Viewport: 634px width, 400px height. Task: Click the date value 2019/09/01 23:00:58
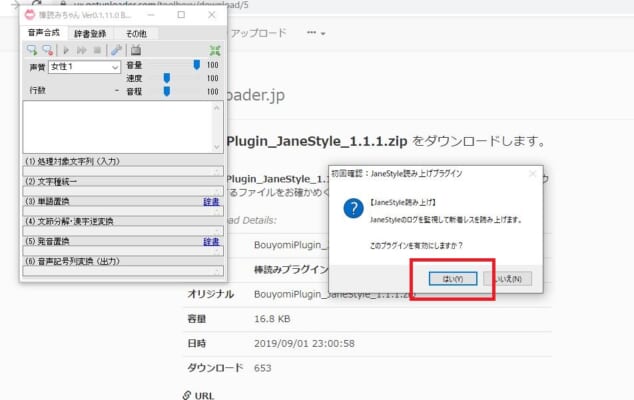304,343
